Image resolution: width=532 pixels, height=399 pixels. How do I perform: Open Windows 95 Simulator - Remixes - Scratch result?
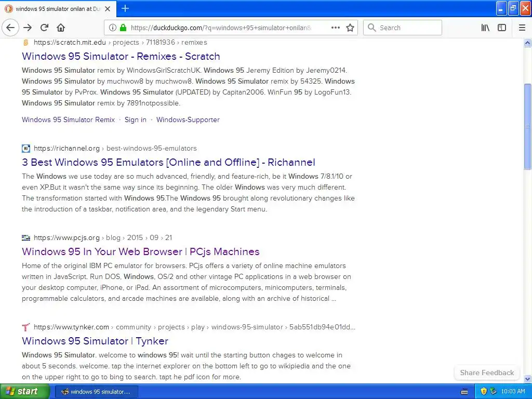pos(121,56)
